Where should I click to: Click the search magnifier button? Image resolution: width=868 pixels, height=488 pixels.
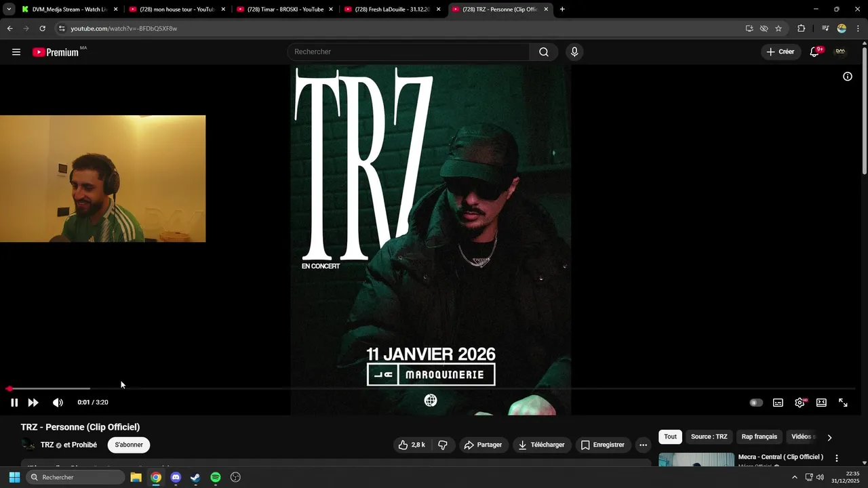544,52
